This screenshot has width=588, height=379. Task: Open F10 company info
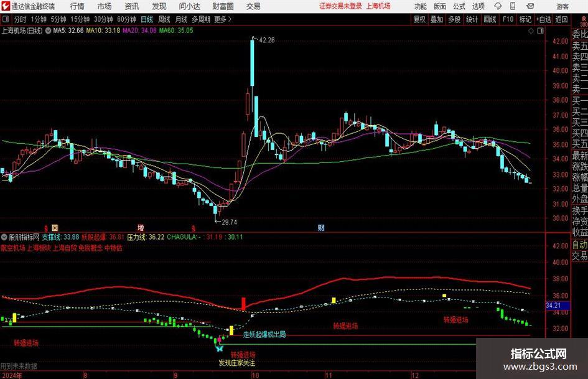(x=508, y=19)
